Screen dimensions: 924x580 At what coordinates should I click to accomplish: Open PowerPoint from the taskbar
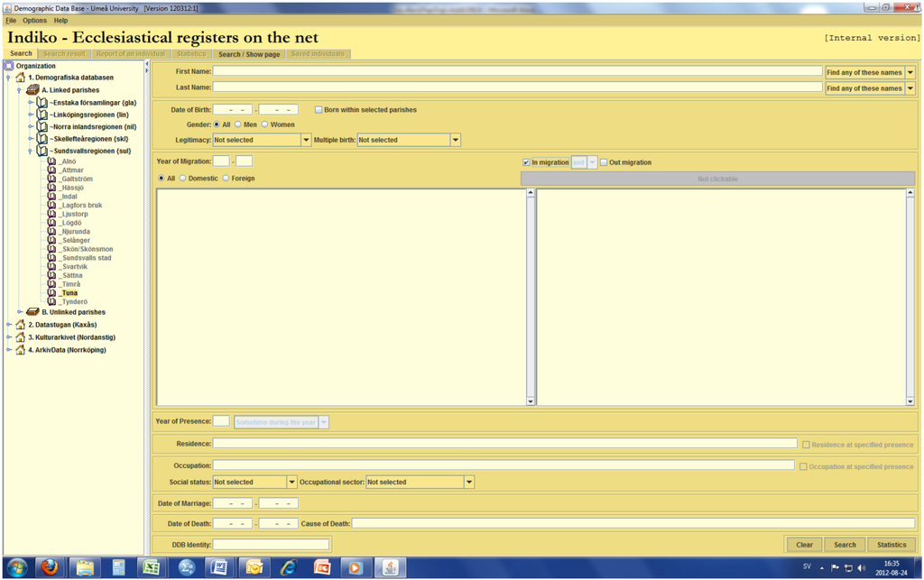(x=322, y=567)
